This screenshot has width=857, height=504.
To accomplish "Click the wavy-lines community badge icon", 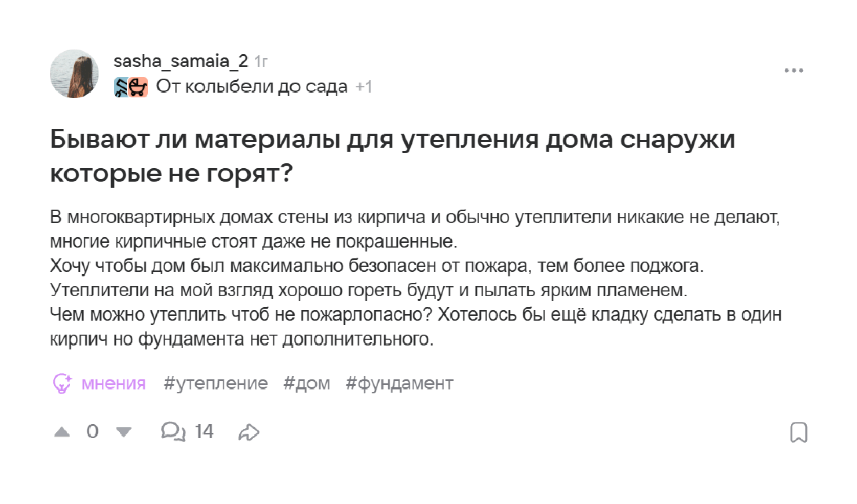I will coord(121,86).
